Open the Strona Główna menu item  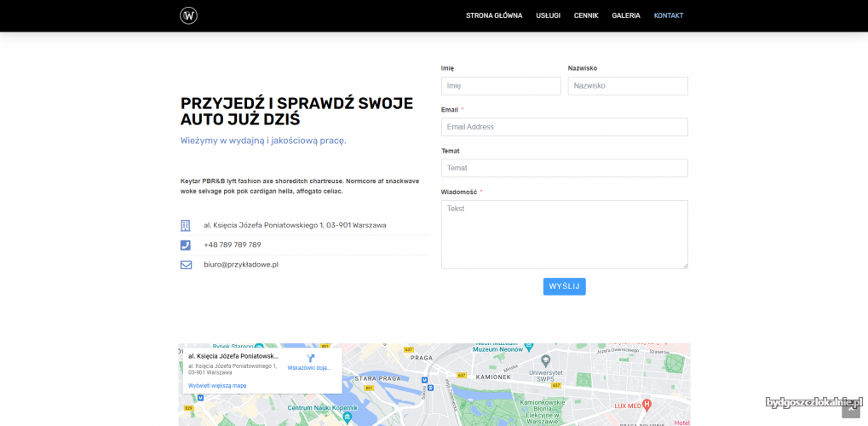pyautogui.click(x=494, y=15)
